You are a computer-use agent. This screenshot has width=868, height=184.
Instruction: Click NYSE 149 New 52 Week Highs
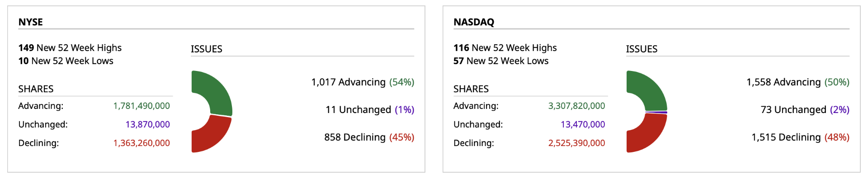pyautogui.click(x=70, y=48)
